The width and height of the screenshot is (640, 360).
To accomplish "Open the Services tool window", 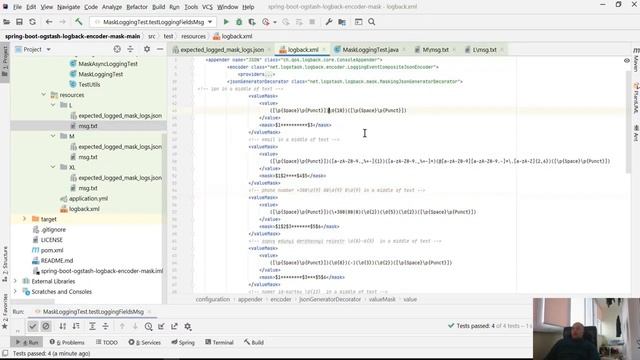I will coord(144,342).
